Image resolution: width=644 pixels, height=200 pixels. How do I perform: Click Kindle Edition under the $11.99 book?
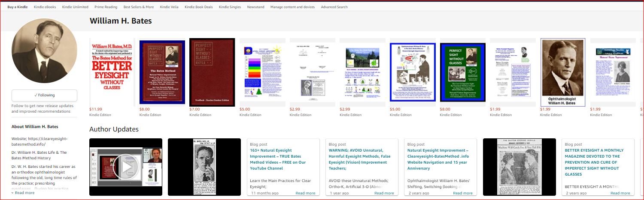point(100,115)
